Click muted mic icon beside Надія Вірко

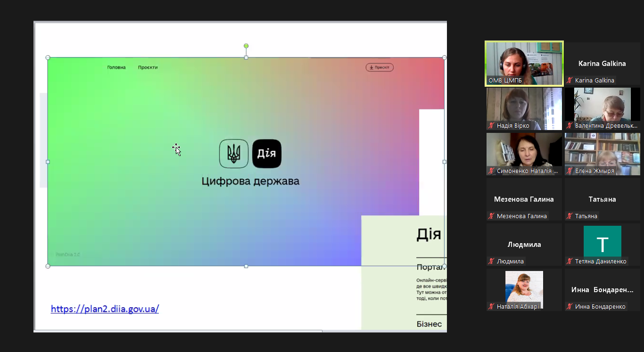491,126
